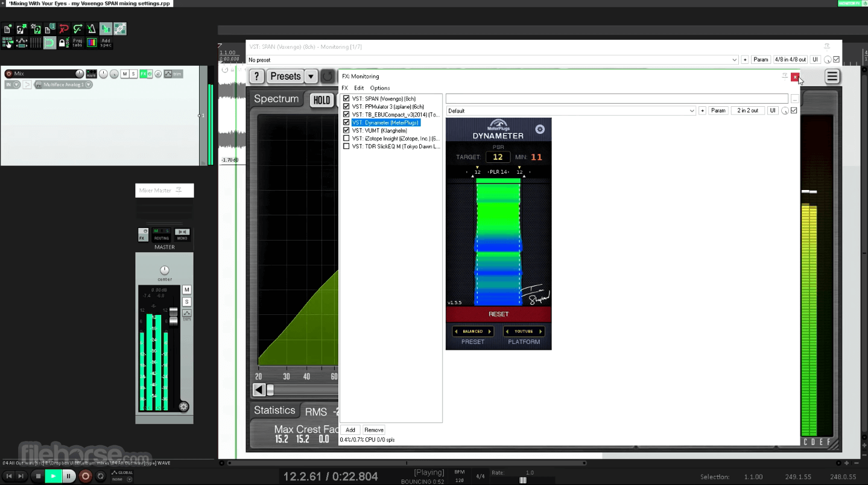
Task: Select VST: VUMT (Klanghelm) in FX list
Action: tap(379, 130)
